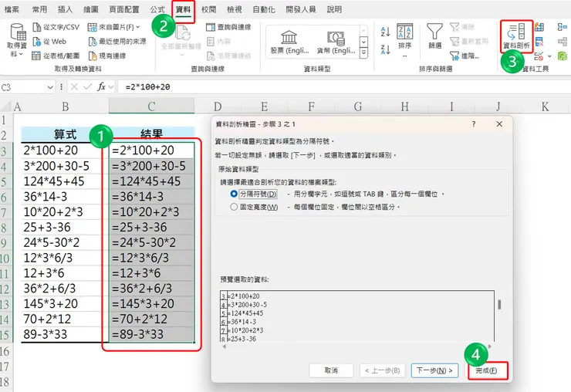The width and height of the screenshot is (571, 392).
Task: Open the 開發人員 Developer tab
Action: point(301,9)
